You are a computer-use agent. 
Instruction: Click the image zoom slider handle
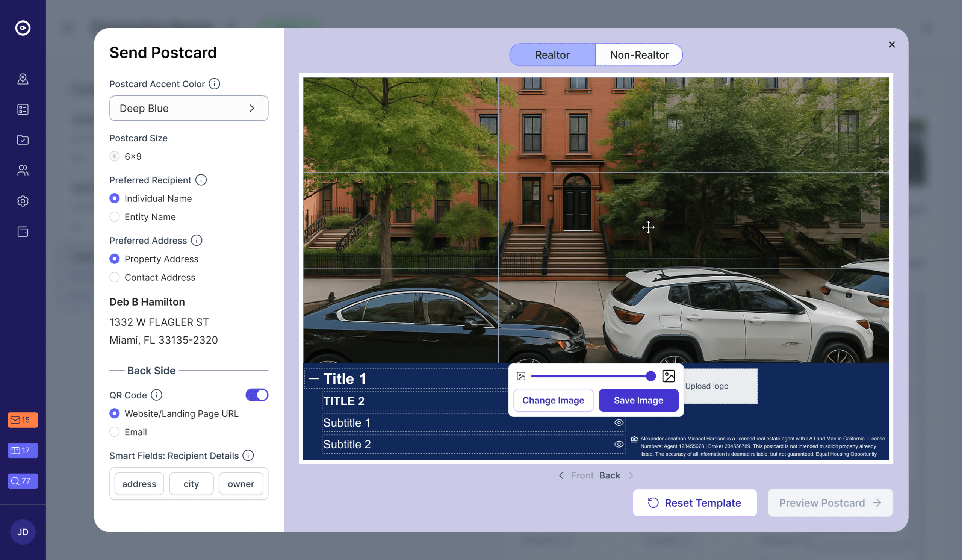coord(651,376)
